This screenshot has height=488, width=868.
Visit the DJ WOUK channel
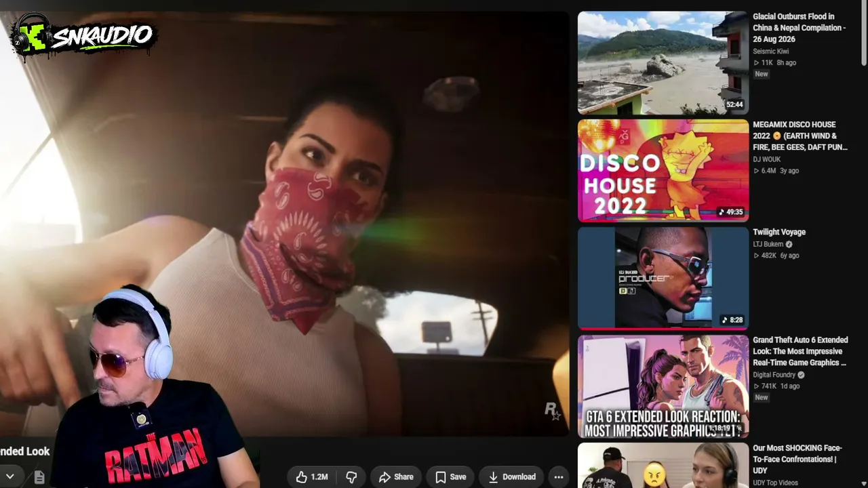[x=767, y=160]
